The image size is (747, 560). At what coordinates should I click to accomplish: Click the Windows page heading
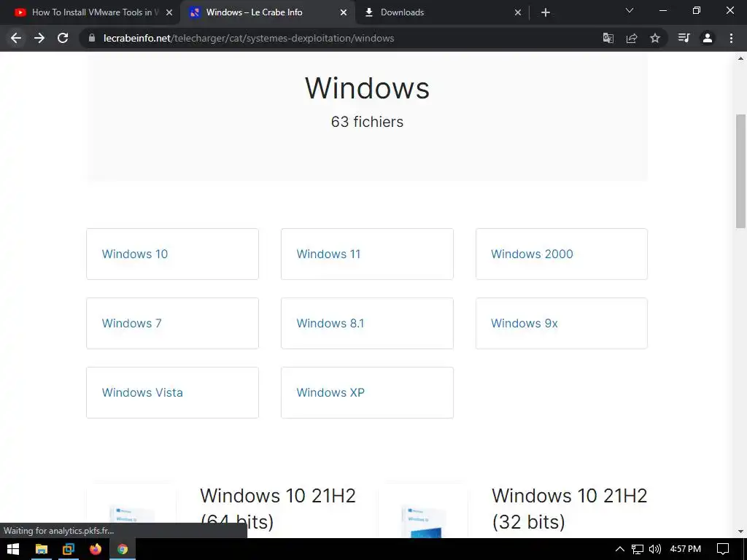[367, 88]
